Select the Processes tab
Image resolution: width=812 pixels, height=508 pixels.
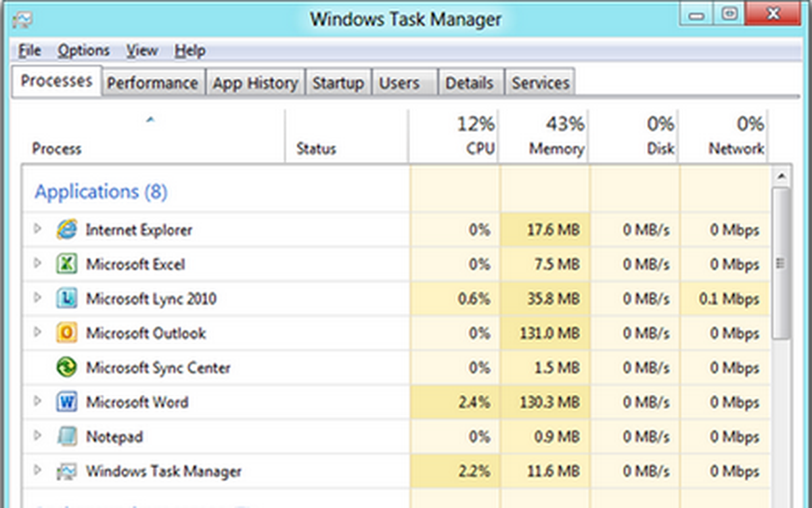(57, 81)
